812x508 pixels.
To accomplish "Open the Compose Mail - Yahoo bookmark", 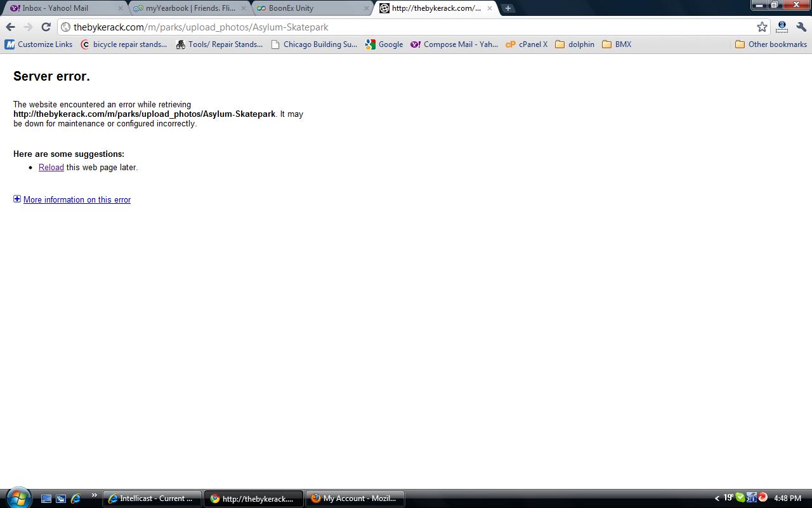I will pos(454,44).
